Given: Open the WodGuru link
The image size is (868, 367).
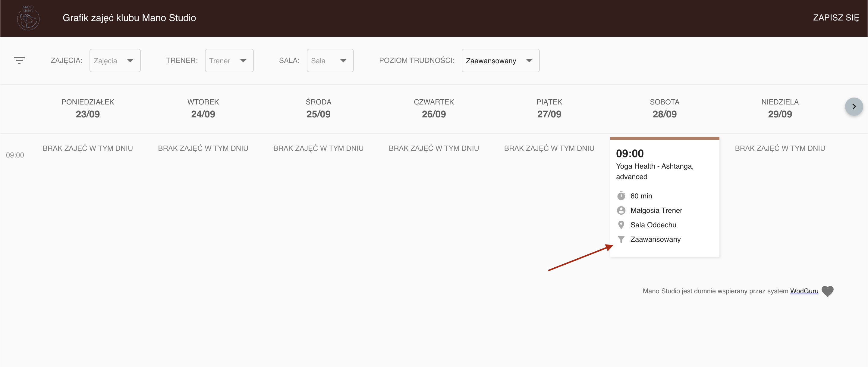Looking at the screenshot, I should pos(804,291).
